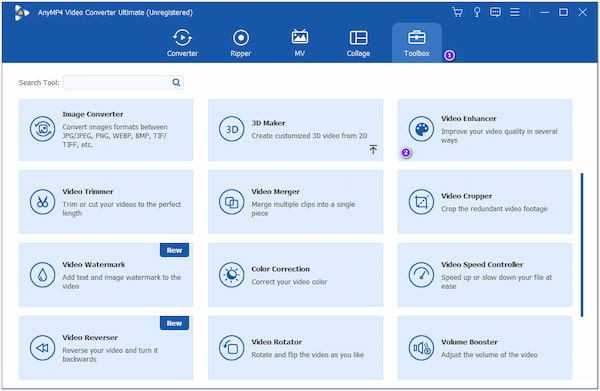Open the MV tab
The height and width of the screenshot is (391, 600).
point(300,43)
